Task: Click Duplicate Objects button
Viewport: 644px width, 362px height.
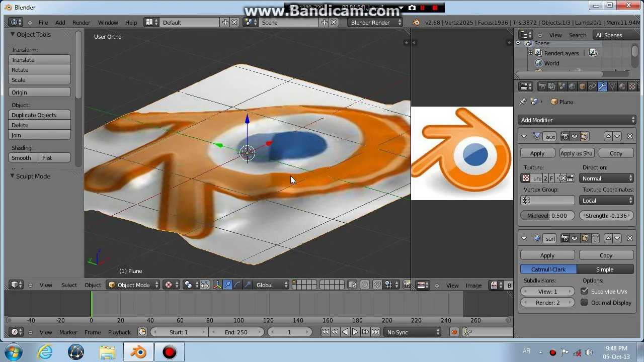Action: click(x=40, y=115)
